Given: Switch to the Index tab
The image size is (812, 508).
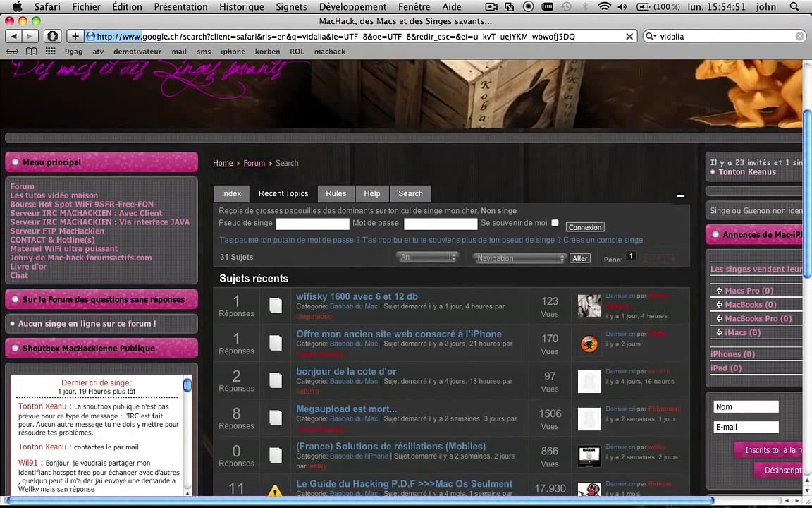Looking at the screenshot, I should point(231,193).
